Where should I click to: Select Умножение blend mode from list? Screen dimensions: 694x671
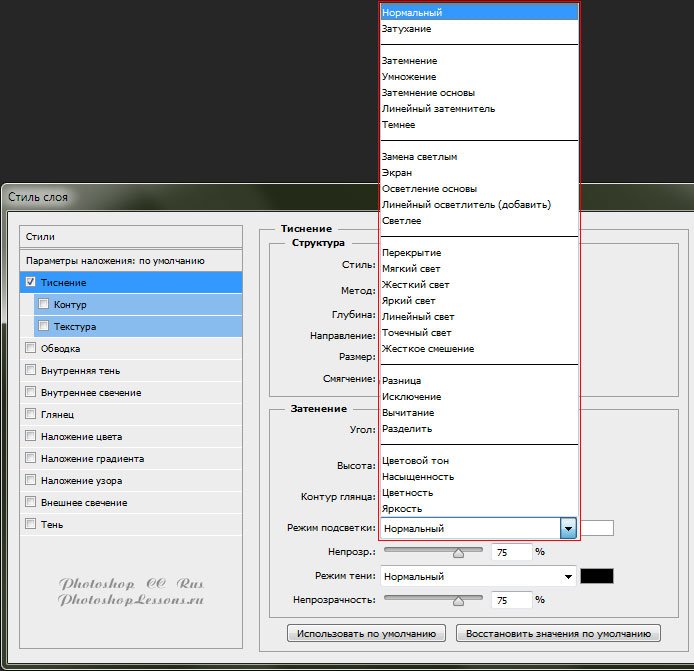[x=409, y=77]
